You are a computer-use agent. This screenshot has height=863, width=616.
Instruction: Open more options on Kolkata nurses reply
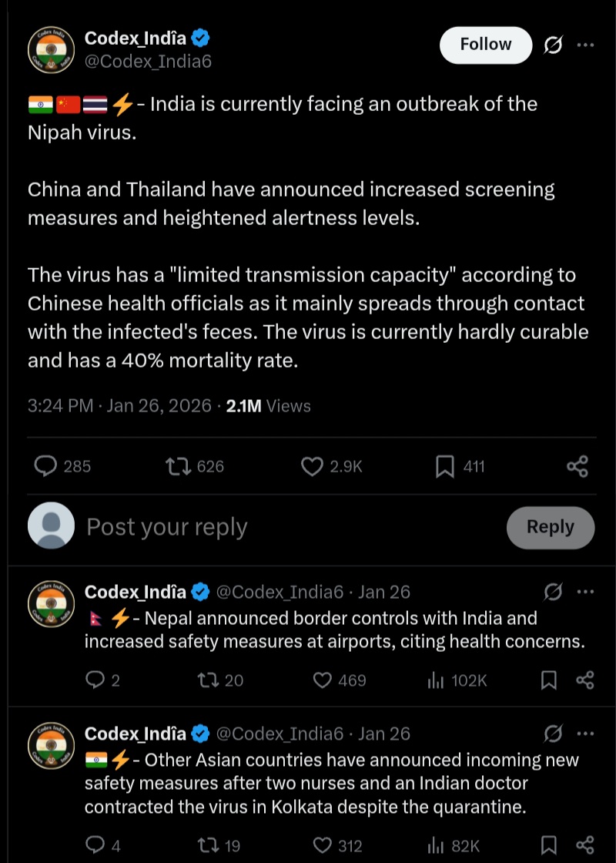(x=585, y=734)
